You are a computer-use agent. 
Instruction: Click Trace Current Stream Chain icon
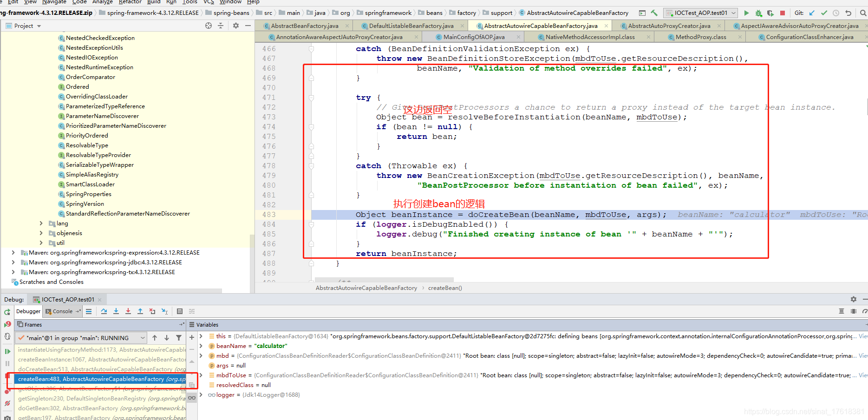(x=192, y=311)
